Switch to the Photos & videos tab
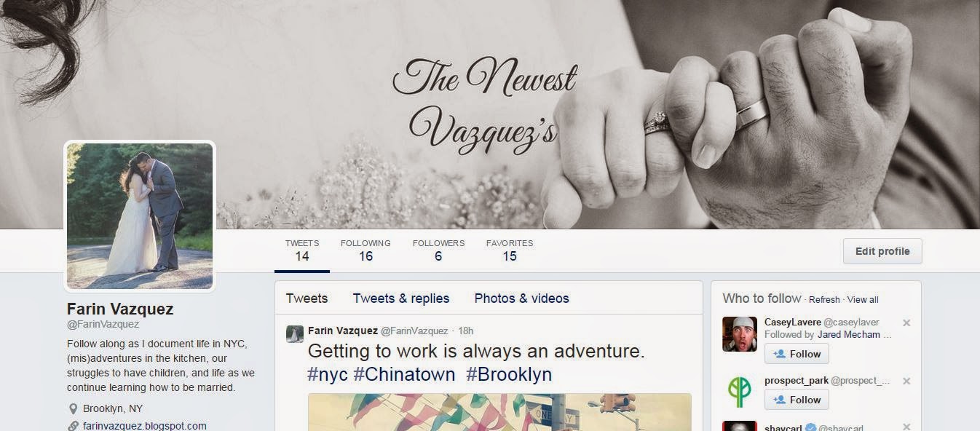The width and height of the screenshot is (980, 431). tap(521, 298)
